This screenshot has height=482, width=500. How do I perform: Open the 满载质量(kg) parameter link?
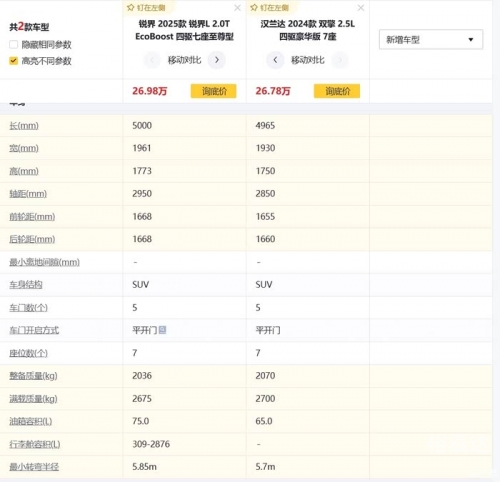pos(33,399)
